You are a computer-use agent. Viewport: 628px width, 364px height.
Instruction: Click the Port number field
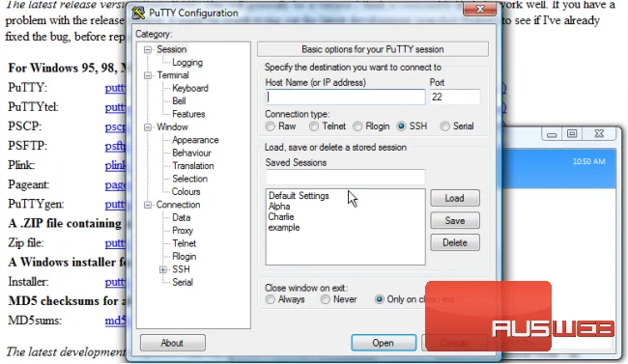455,97
